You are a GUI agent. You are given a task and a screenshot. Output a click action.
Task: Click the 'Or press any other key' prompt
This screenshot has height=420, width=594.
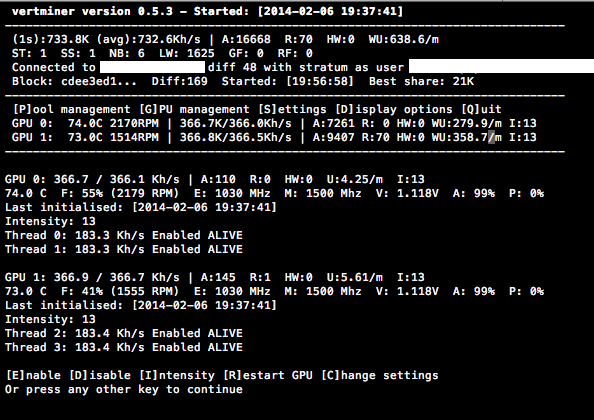(x=124, y=389)
